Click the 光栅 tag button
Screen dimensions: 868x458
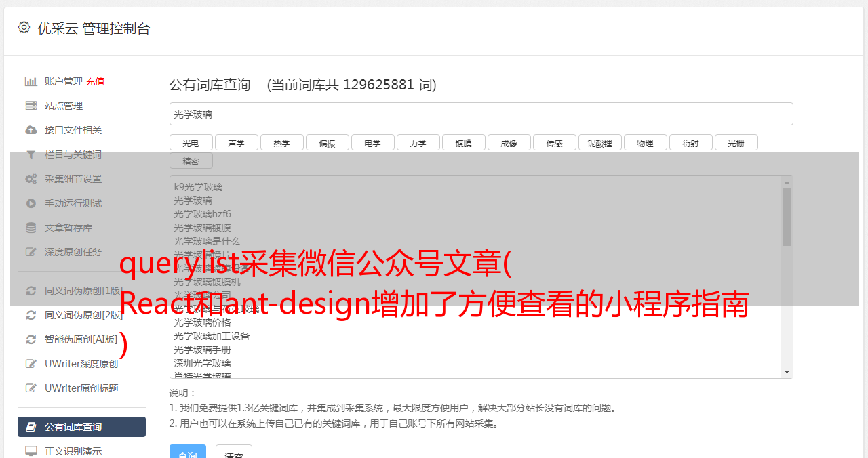[736, 142]
